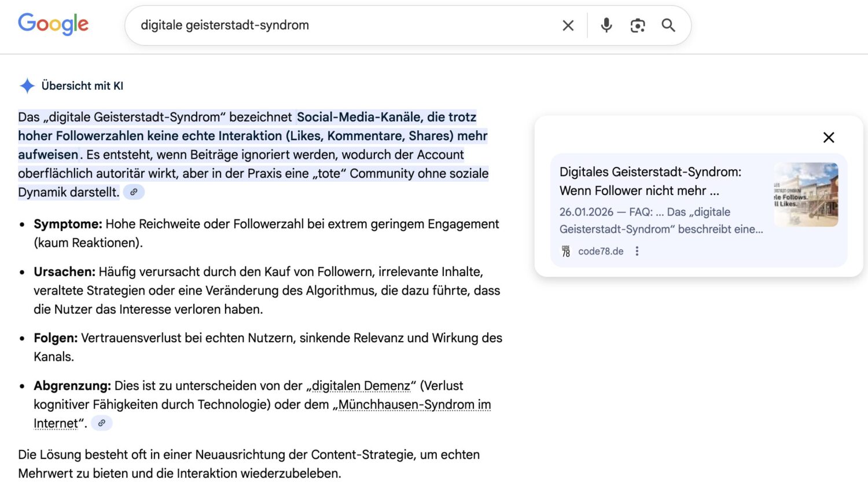This screenshot has height=484, width=868.
Task: Open the three-dot menu on the code78.de card
Action: (637, 251)
